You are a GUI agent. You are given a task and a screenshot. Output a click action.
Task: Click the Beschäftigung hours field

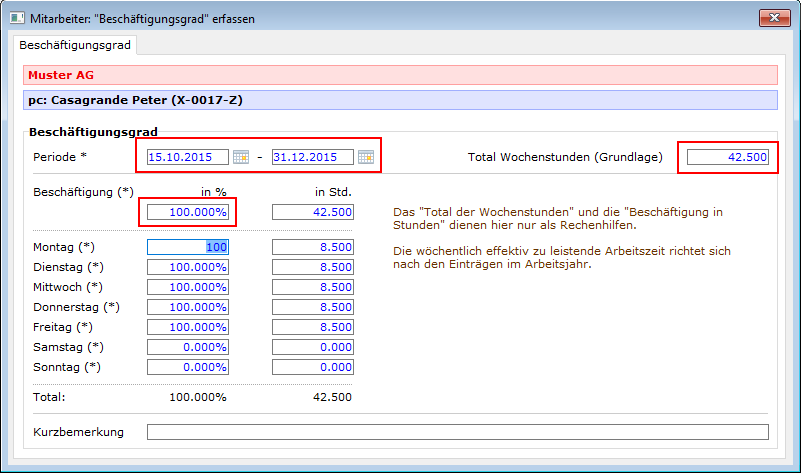(x=312, y=212)
